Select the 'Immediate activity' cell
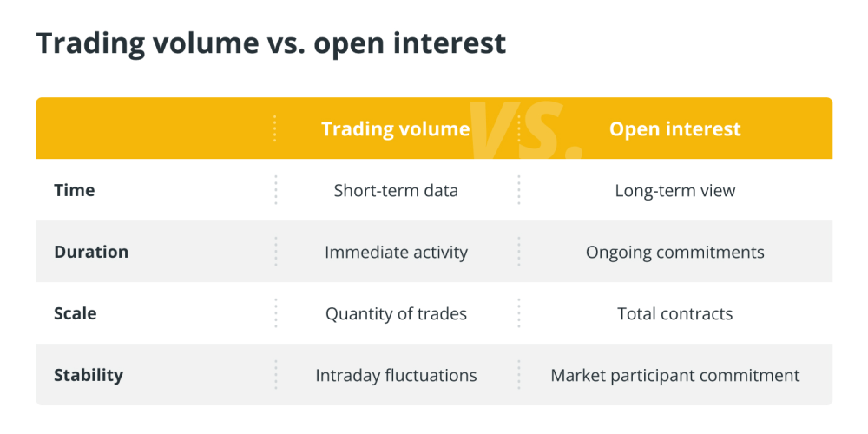Image resolution: width=868 pixels, height=434 pixels. [396, 253]
